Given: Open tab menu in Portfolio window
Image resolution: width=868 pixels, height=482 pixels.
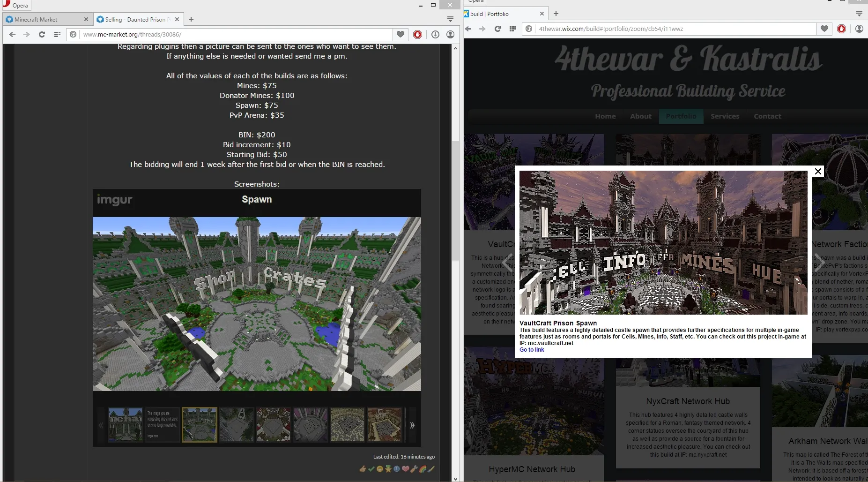Looking at the screenshot, I should (859, 14).
